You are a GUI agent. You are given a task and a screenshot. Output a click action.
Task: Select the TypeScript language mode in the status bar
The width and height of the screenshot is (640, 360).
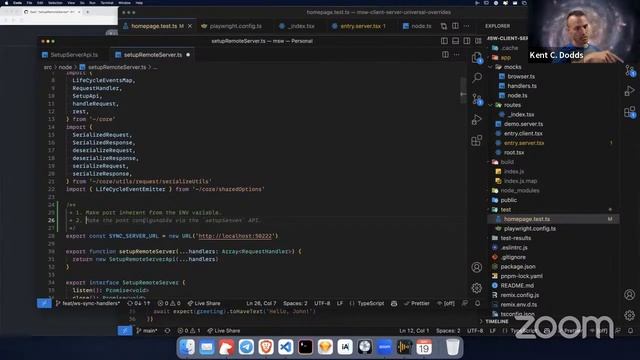[371, 303]
